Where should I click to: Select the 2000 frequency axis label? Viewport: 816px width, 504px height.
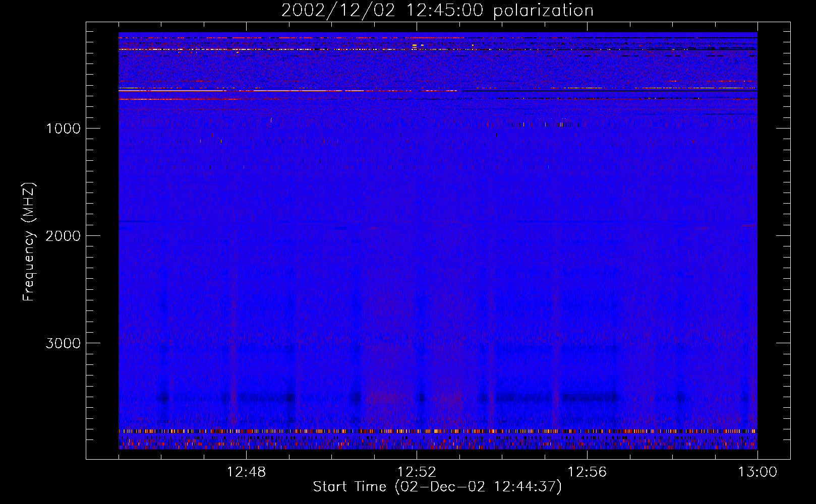(63, 236)
